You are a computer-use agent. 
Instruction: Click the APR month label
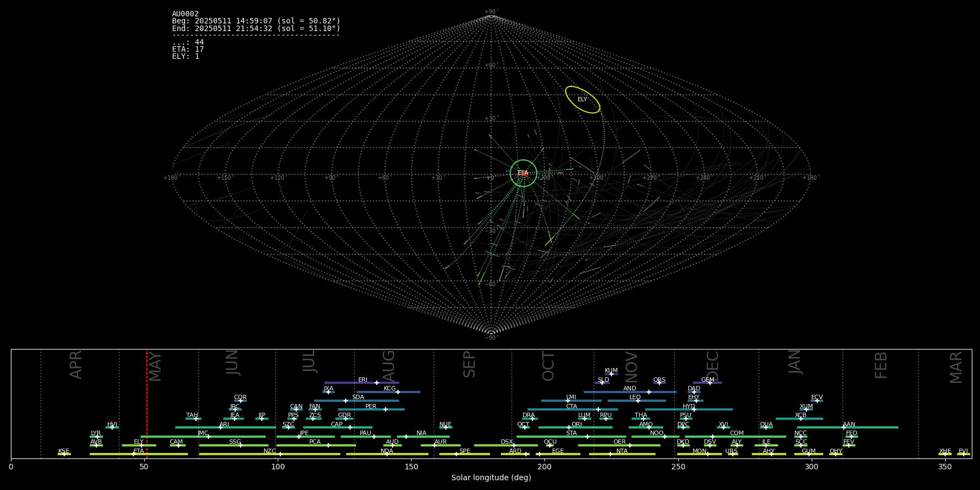pos(76,365)
